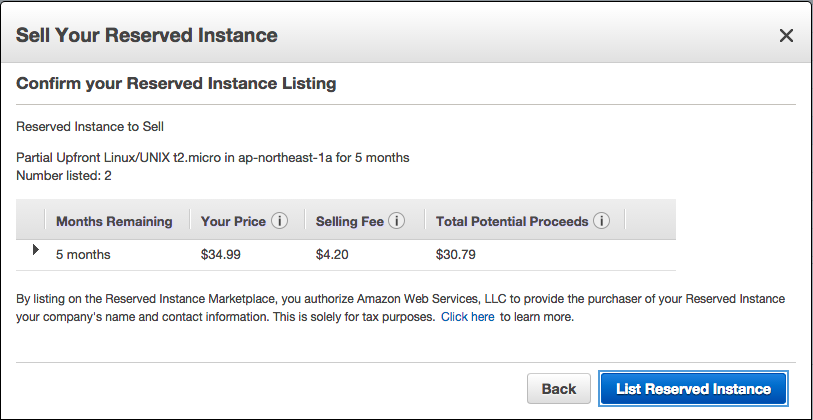This screenshot has width=813, height=420.
Task: Select the Months Remaining column header
Action: pyautogui.click(x=114, y=221)
